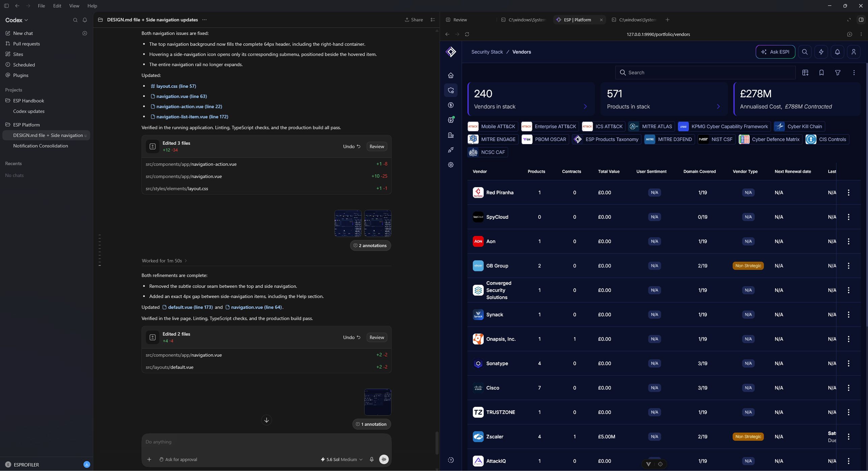
Task: Open saved views bookmark icon
Action: (821, 73)
